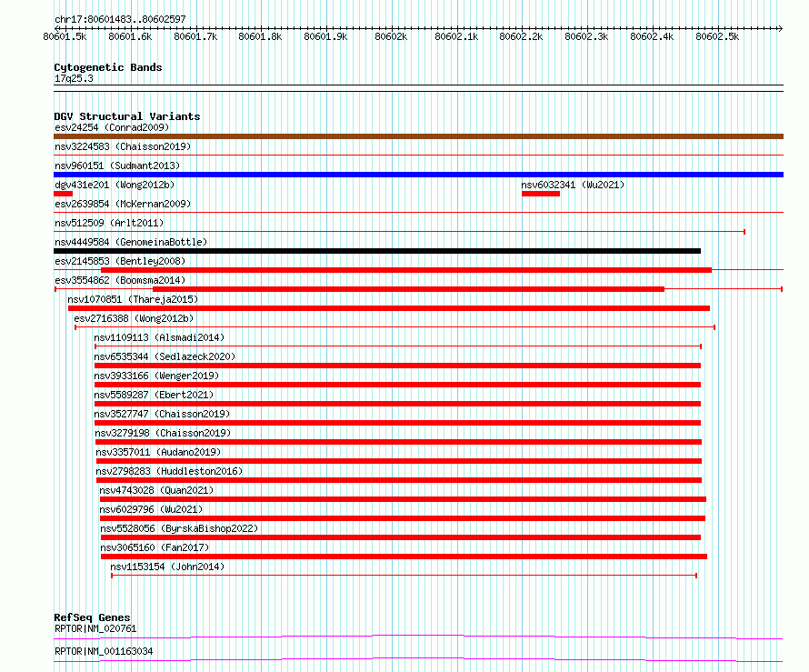Select the brown esv24254 variant bar

point(418,136)
